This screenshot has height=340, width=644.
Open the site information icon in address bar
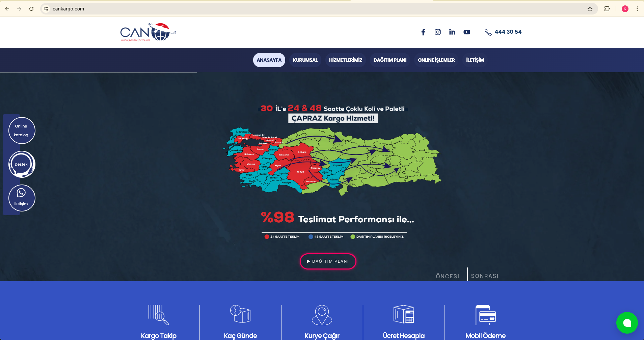pyautogui.click(x=46, y=9)
